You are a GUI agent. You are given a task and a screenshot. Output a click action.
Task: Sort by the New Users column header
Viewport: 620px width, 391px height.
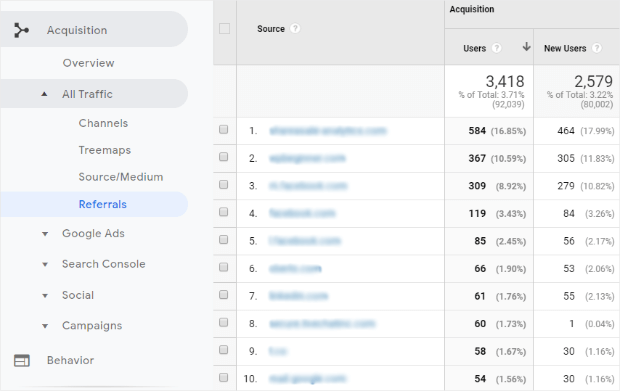pyautogui.click(x=565, y=48)
